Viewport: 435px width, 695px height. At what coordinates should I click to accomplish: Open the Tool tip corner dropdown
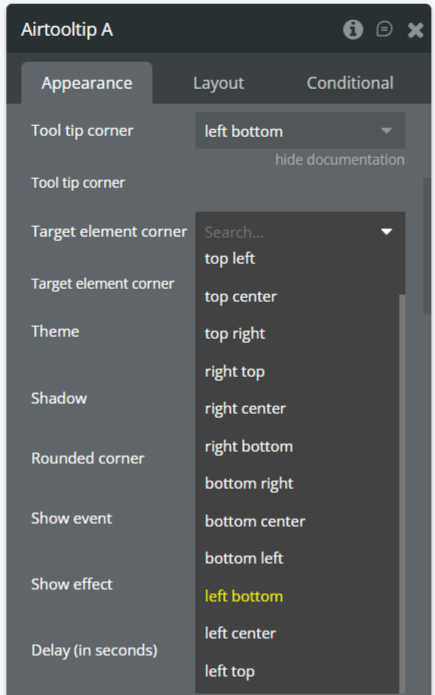[x=300, y=131]
